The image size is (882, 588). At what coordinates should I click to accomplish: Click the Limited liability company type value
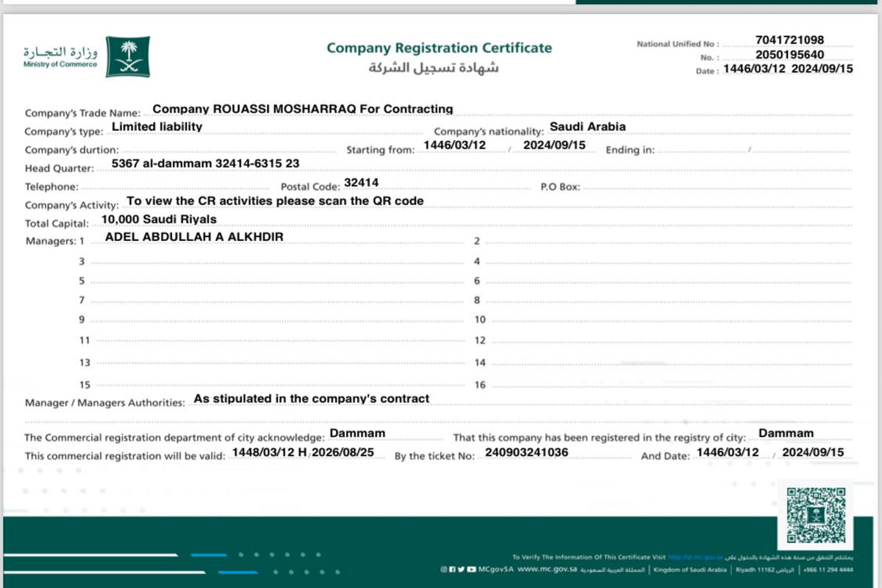[x=157, y=126]
